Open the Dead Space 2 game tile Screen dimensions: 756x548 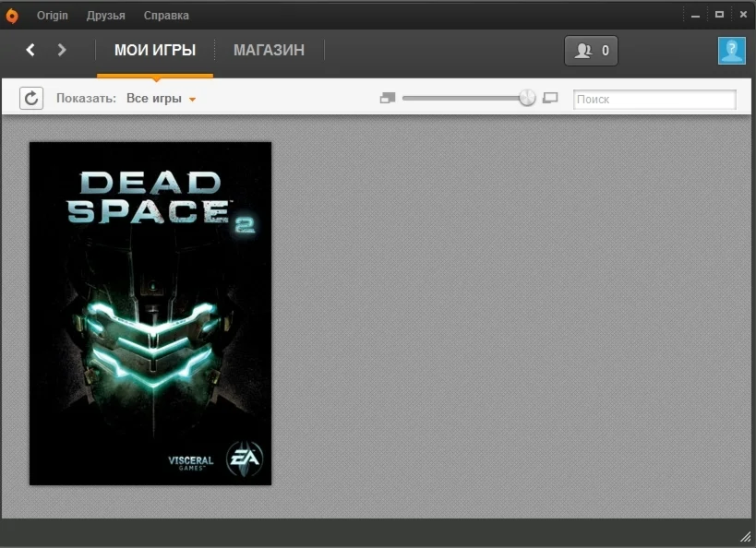click(x=150, y=313)
